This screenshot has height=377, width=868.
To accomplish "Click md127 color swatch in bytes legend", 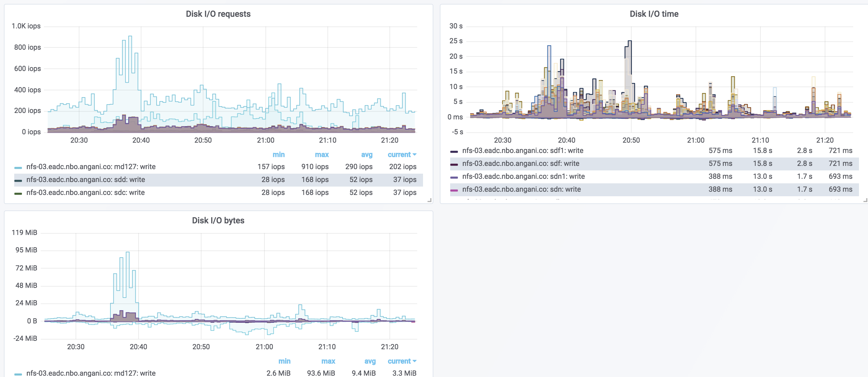I will (x=18, y=374).
